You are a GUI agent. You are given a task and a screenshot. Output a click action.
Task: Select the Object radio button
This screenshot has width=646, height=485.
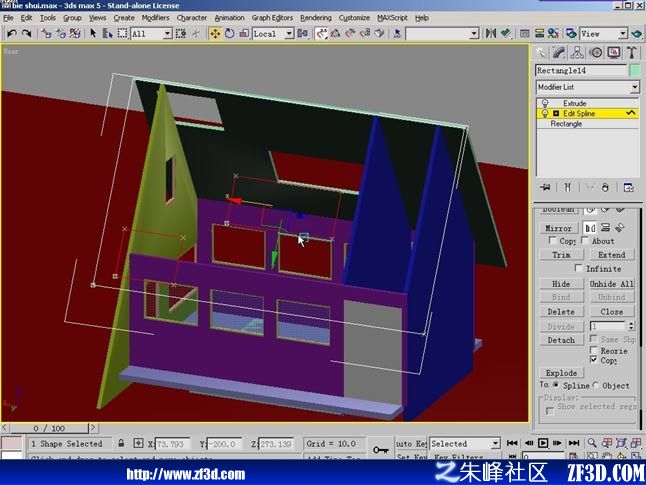tap(596, 385)
